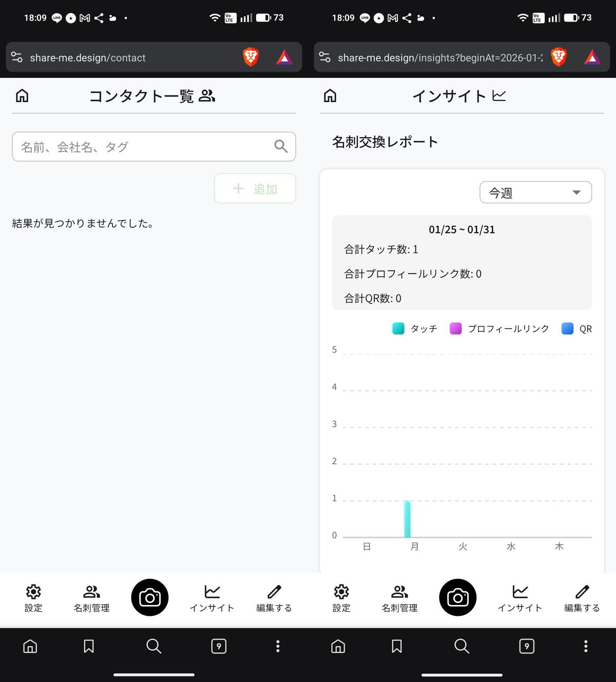Click search magnifier in contact search field
Image resolution: width=616 pixels, height=682 pixels.
tap(281, 146)
